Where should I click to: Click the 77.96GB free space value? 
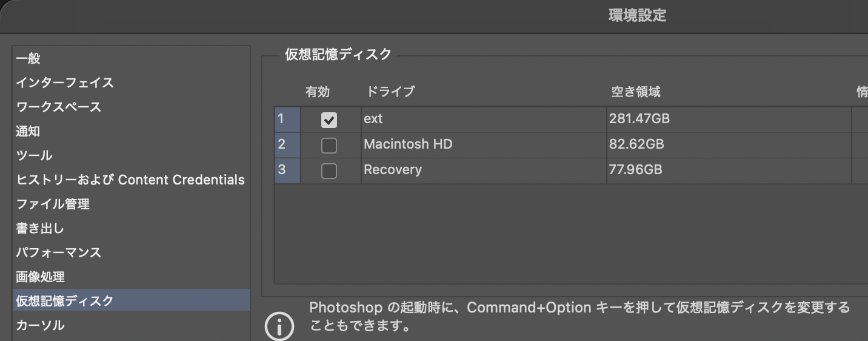pyautogui.click(x=636, y=170)
